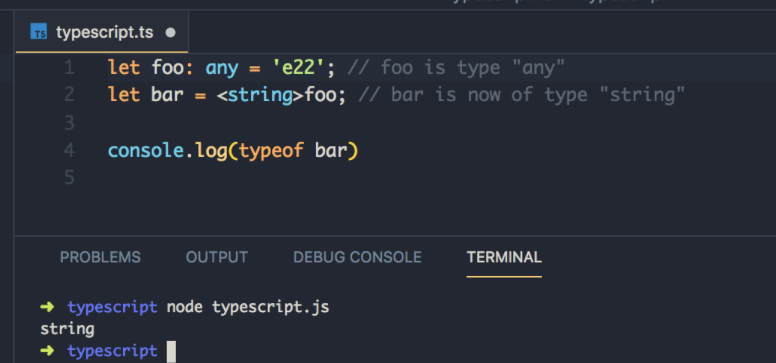
Task: Click the green arrow prompt on the last terminal line
Action: point(47,351)
